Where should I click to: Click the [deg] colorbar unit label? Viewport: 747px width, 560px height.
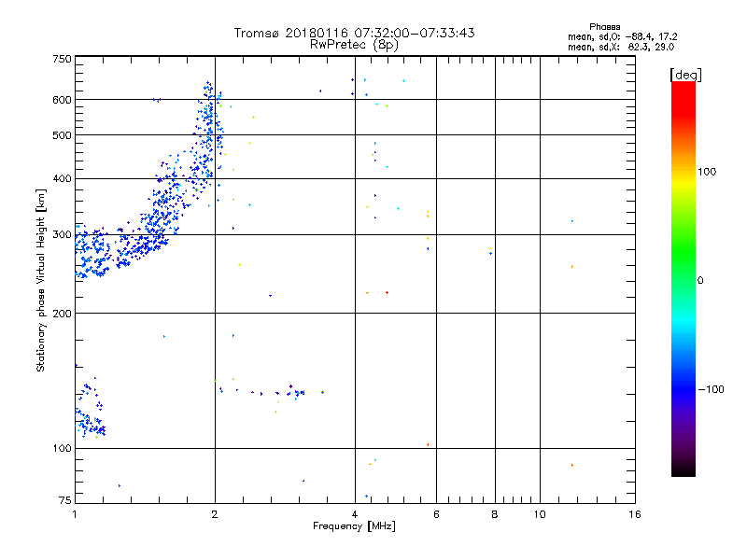[x=685, y=75]
